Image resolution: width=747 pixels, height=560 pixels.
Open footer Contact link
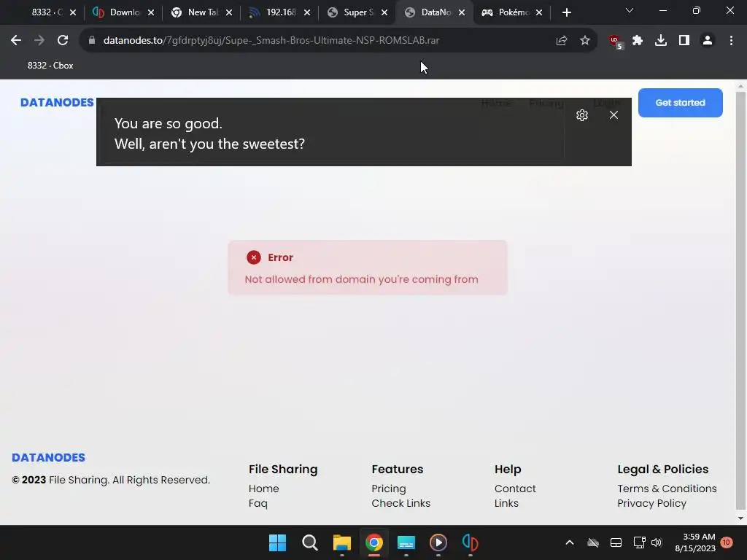click(x=515, y=489)
